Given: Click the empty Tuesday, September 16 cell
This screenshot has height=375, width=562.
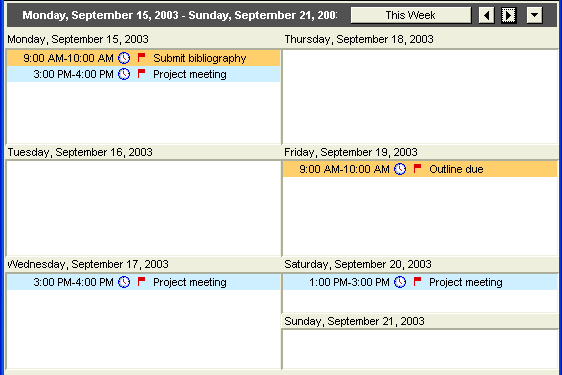Looking at the screenshot, I should (143, 208).
